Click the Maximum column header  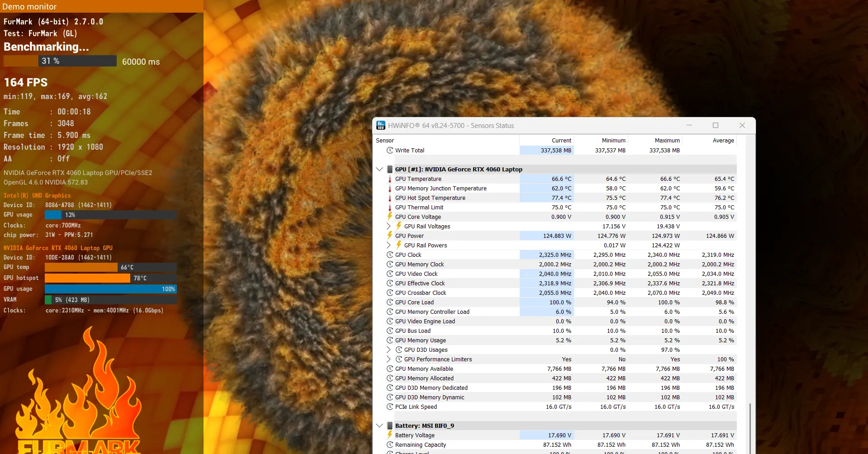tap(655, 141)
